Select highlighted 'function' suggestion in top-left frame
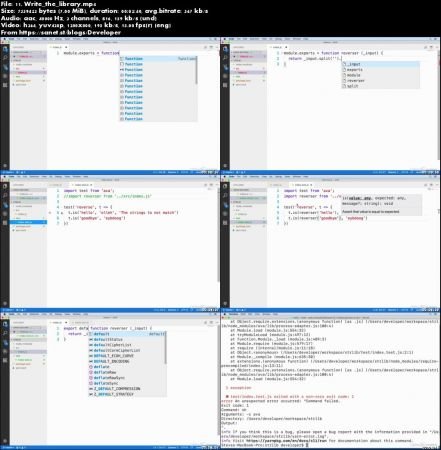441x450 pixels. tap(158, 59)
